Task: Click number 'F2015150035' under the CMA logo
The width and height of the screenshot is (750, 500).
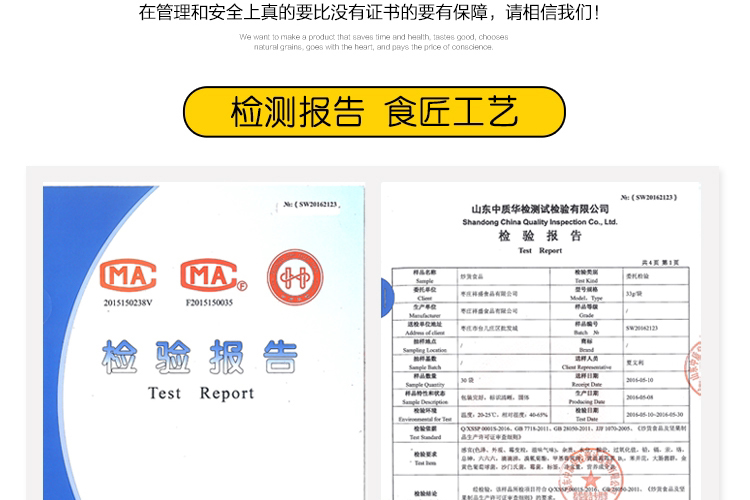Action: tap(209, 302)
